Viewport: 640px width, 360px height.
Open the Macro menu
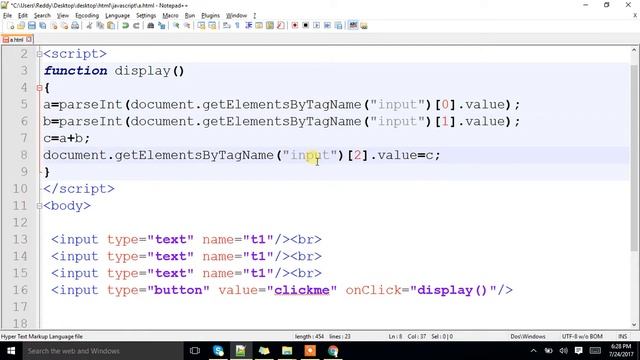[170, 16]
